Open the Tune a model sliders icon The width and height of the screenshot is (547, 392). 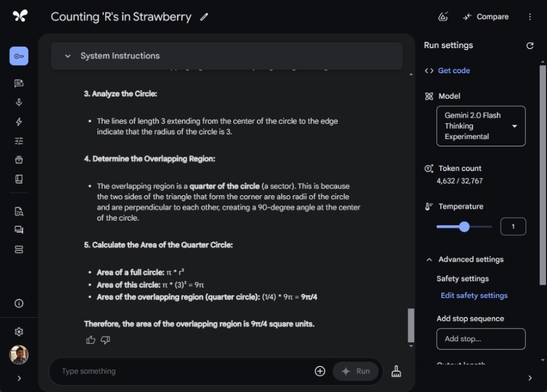(x=19, y=141)
